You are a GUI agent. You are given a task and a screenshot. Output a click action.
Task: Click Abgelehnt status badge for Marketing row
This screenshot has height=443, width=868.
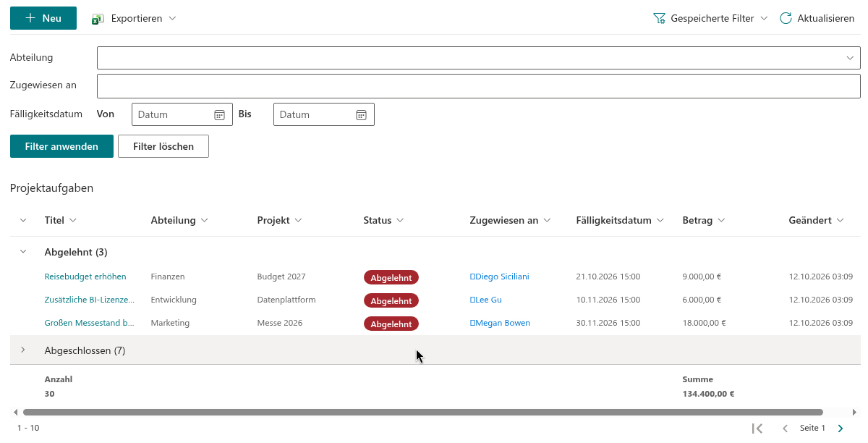(391, 324)
